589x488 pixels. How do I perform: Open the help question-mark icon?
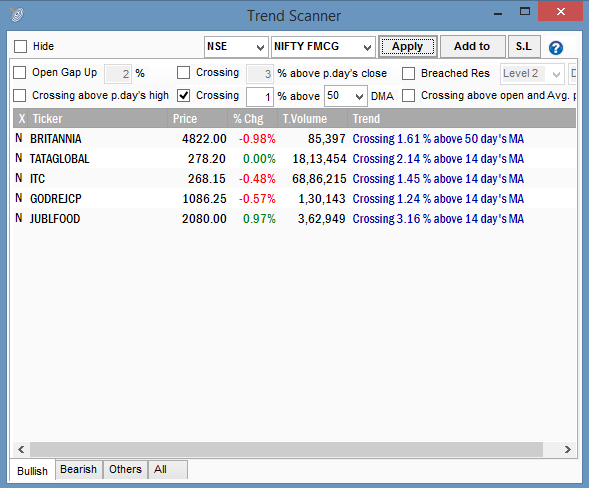556,48
